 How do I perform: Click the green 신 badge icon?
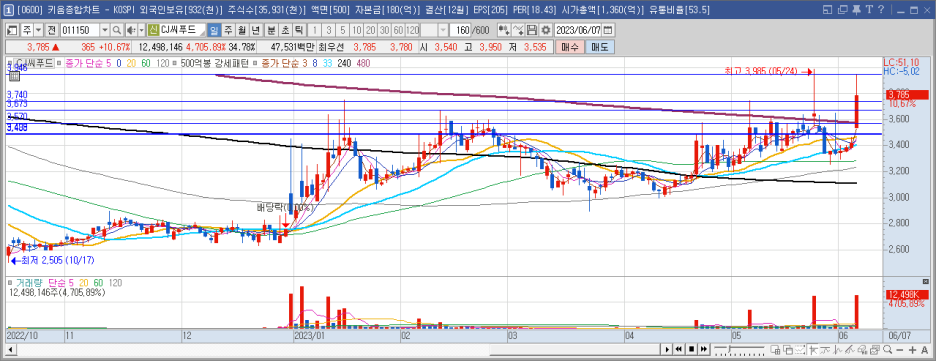tap(153, 30)
